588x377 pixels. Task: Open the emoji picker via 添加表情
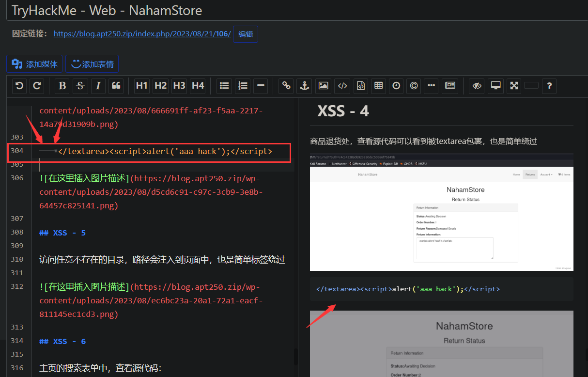pos(92,63)
